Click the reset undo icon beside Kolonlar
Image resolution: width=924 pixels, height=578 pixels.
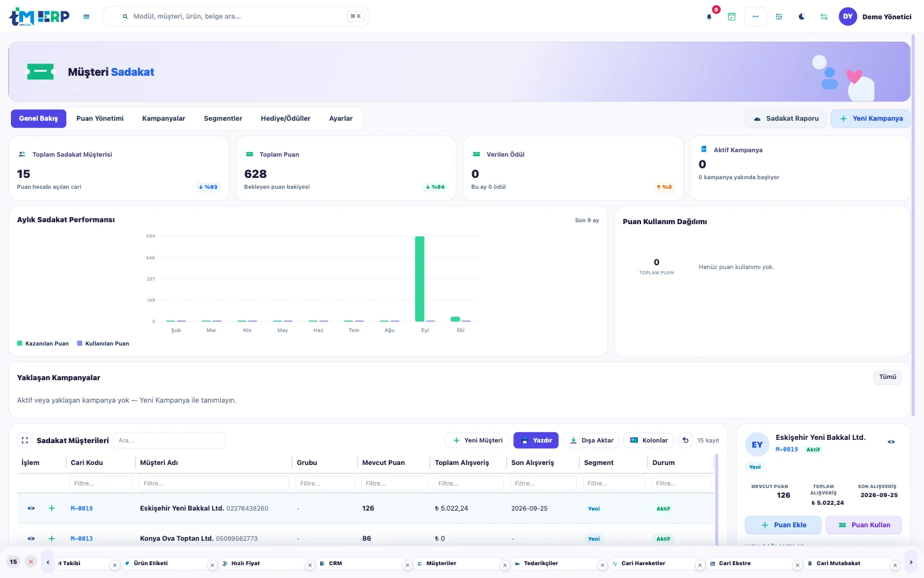coord(685,441)
